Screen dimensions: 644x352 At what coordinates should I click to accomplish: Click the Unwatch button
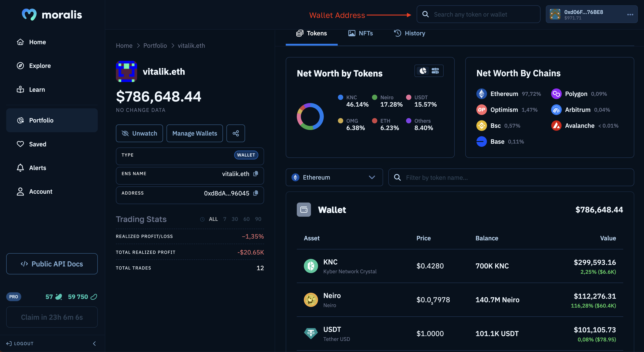click(x=139, y=133)
